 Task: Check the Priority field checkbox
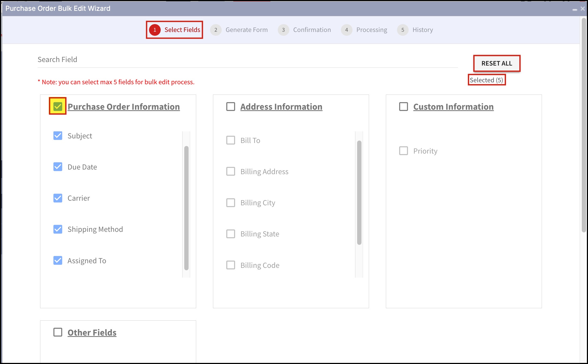(403, 151)
